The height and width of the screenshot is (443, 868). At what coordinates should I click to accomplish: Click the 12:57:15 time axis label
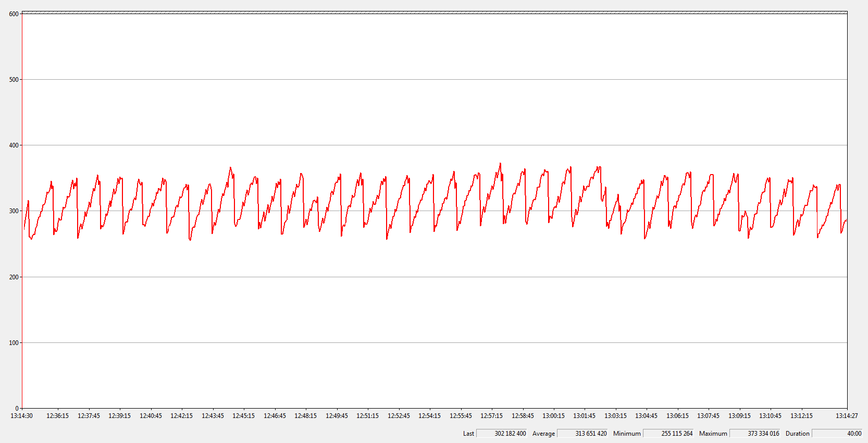pyautogui.click(x=492, y=416)
